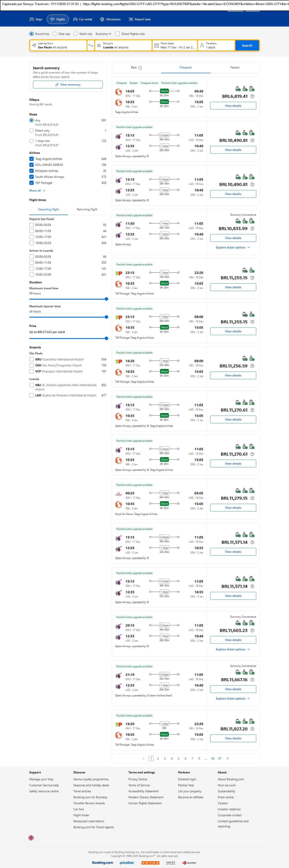Screen dimensions: 289x868
Task: Click the Car rental icon in top navigation
Action: [76, 19]
